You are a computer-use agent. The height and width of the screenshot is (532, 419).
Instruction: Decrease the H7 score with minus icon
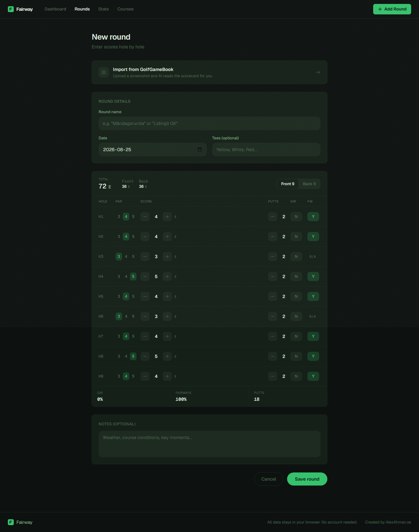tap(145, 336)
